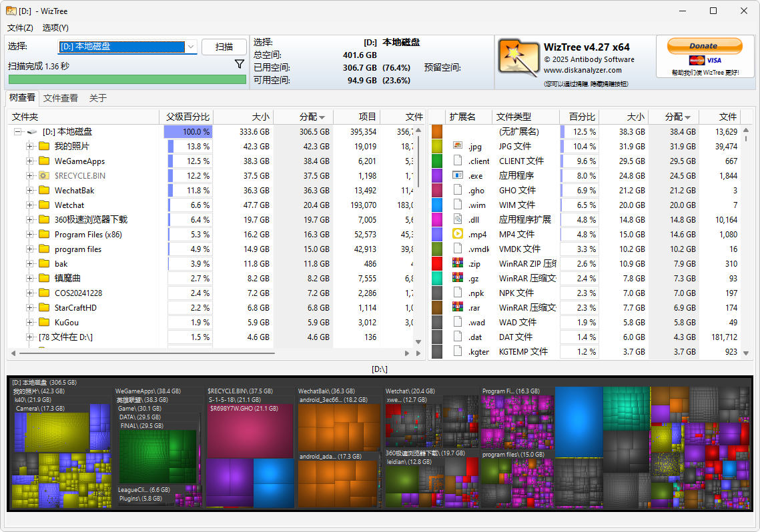Click the D: local disk drive icon
Screen dimensions: 760x532
[x=31, y=132]
